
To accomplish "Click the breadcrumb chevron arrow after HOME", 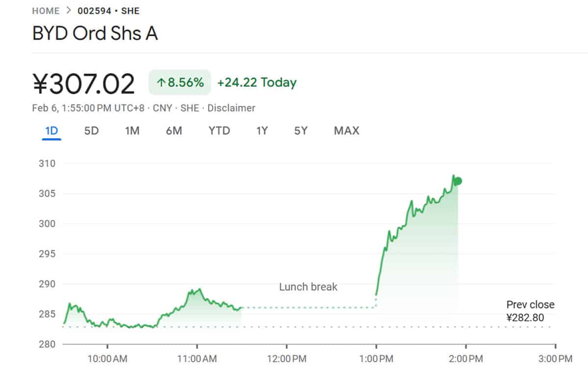I will tap(69, 11).
